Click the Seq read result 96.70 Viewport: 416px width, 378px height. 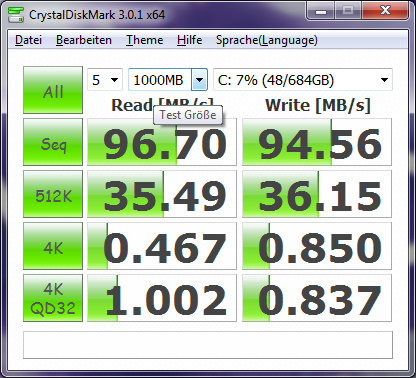[162, 142]
